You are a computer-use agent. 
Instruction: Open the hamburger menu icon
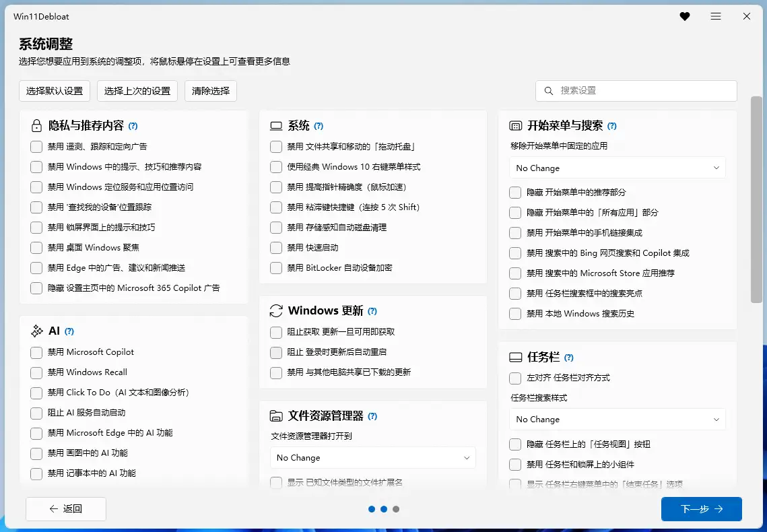[716, 17]
